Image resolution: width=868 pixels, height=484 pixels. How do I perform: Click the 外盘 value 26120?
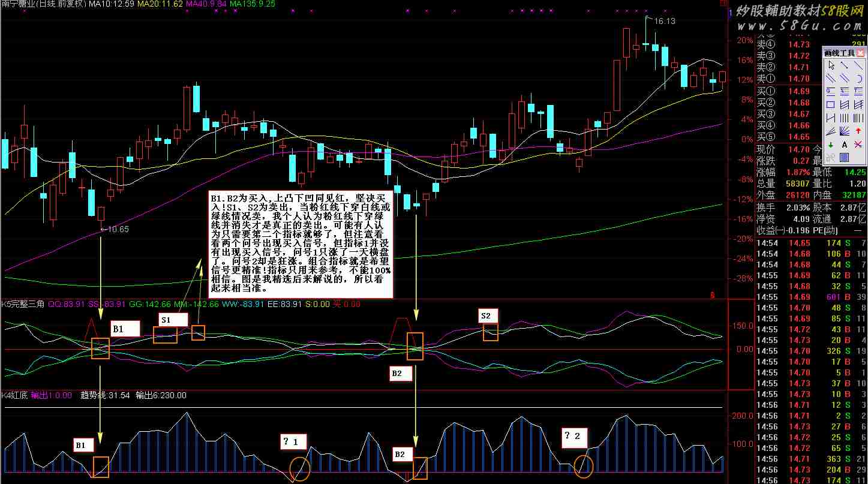pyautogui.click(x=797, y=195)
